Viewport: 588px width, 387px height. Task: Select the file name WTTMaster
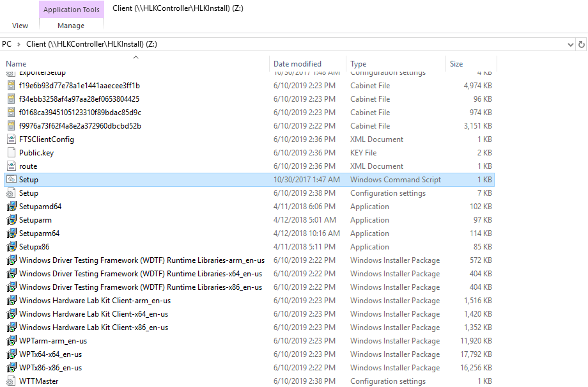[x=38, y=381]
